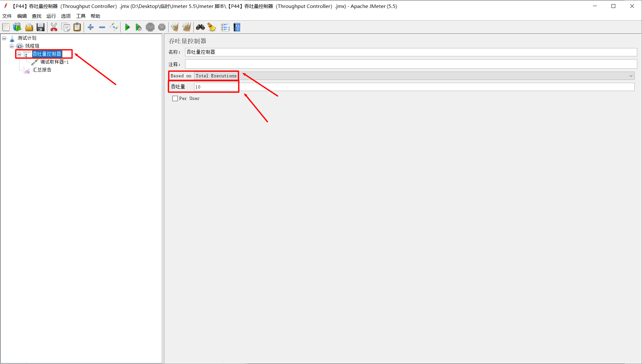Enable the Per User checkbox
Image resolution: width=642 pixels, height=364 pixels.
click(x=175, y=99)
